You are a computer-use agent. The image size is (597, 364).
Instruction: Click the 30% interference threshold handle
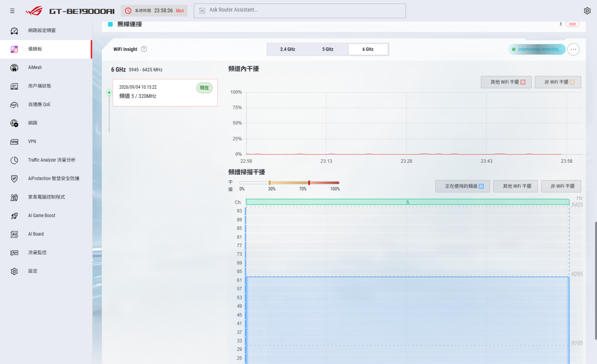point(269,183)
